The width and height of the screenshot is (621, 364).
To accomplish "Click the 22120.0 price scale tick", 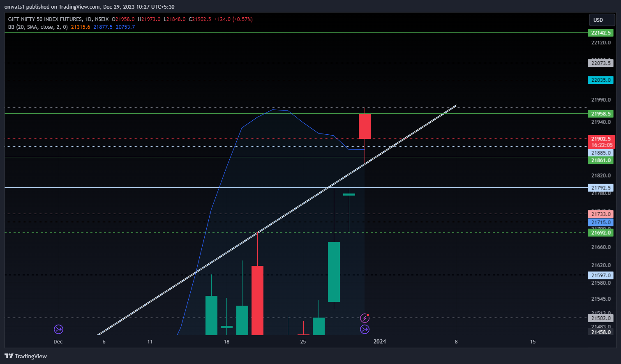I will [x=601, y=43].
